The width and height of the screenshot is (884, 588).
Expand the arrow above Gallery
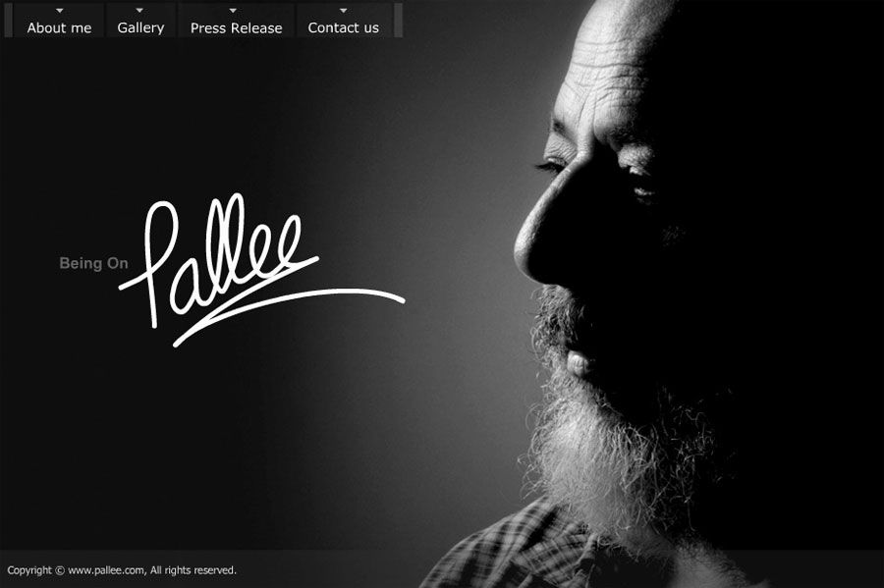pos(139,11)
